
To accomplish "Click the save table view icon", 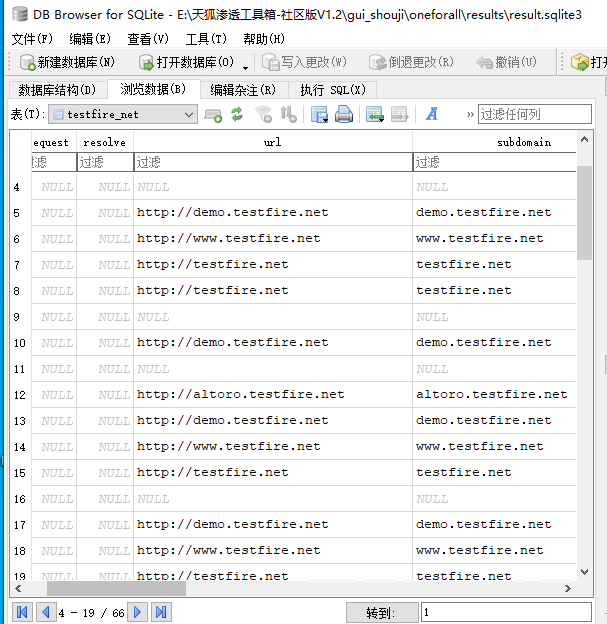I will [x=319, y=115].
